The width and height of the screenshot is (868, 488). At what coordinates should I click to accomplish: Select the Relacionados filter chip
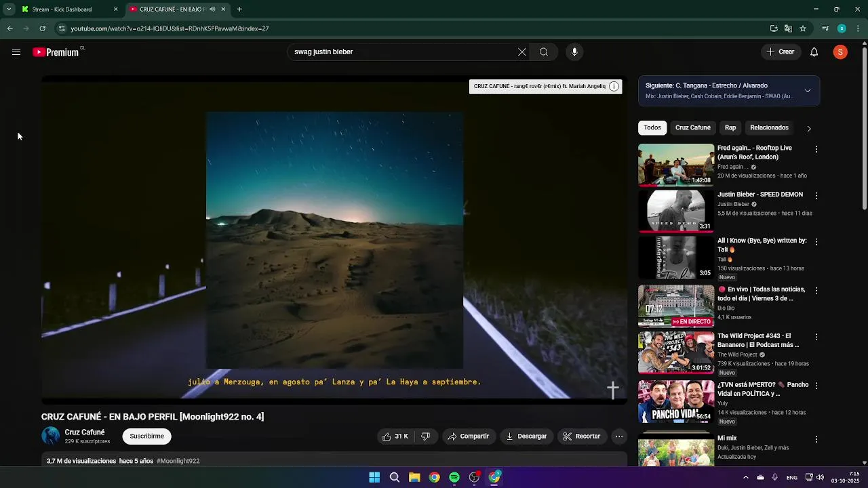point(769,127)
